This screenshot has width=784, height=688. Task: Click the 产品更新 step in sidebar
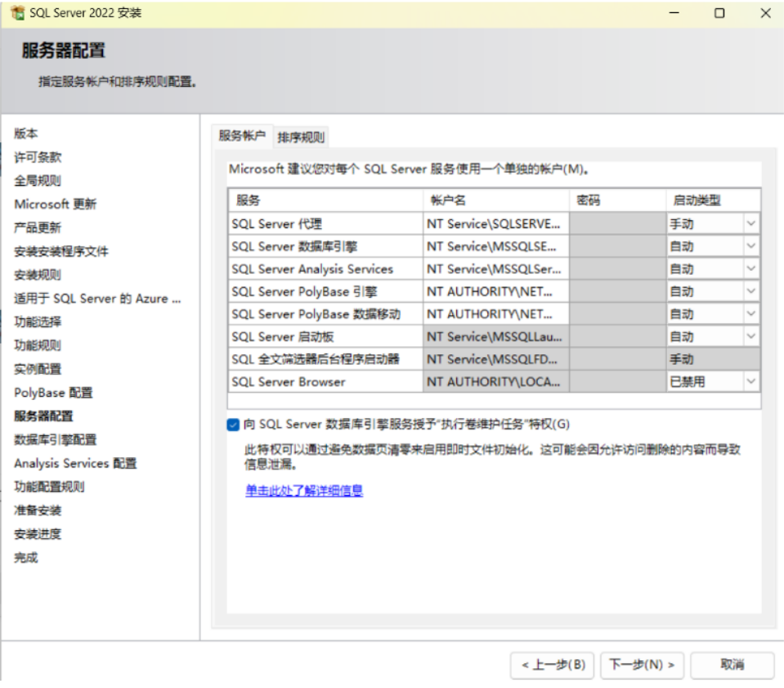tap(38, 227)
